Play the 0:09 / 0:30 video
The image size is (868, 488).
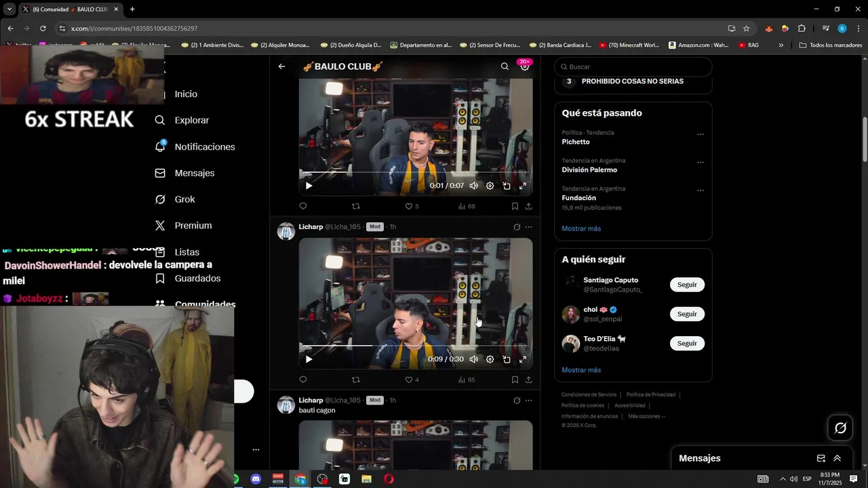(309, 359)
